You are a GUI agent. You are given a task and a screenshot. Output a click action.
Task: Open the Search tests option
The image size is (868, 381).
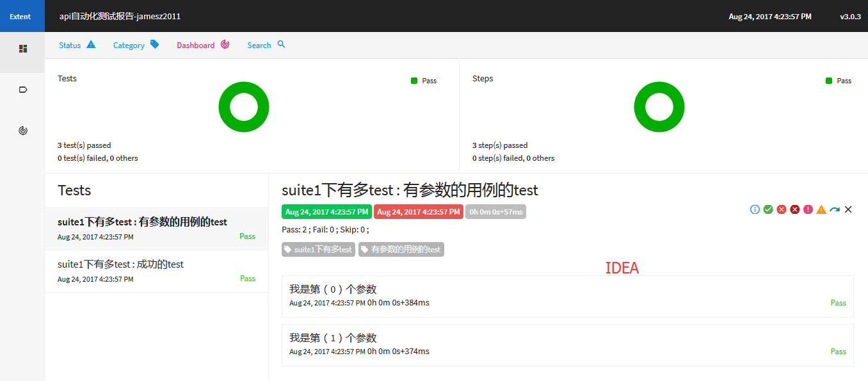(x=266, y=45)
